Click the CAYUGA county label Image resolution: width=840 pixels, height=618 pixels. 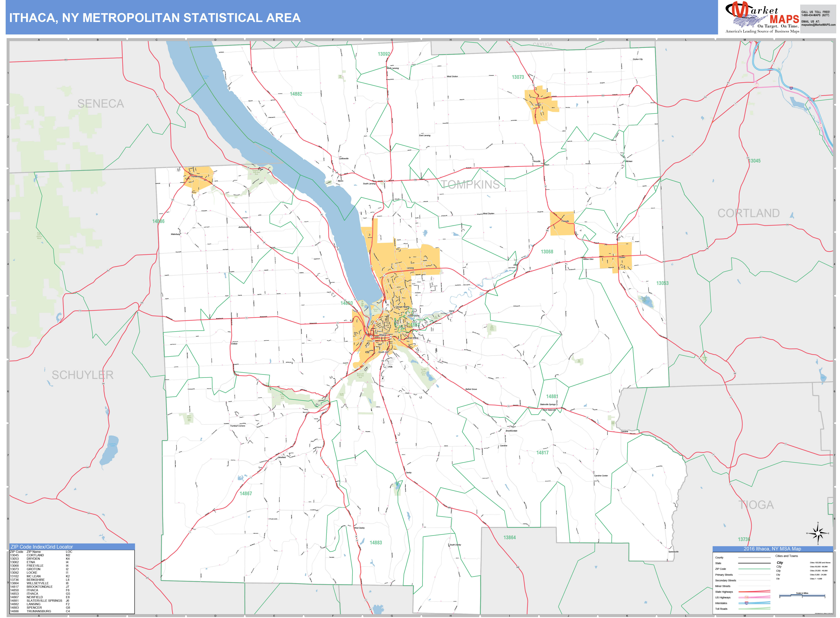tap(543, 45)
